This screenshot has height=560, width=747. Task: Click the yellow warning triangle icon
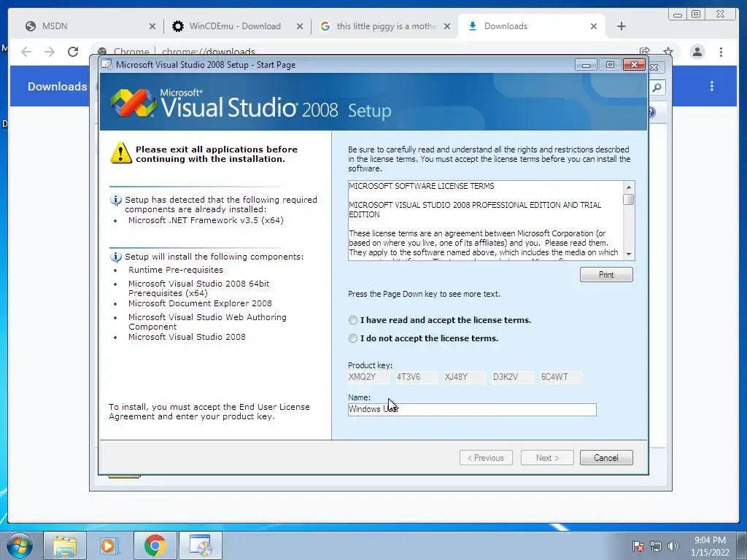121,153
